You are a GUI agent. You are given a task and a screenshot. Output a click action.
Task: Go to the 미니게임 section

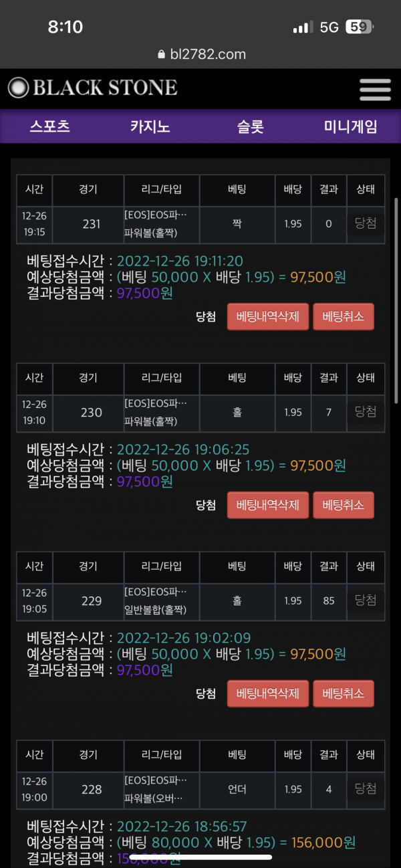coord(351,126)
